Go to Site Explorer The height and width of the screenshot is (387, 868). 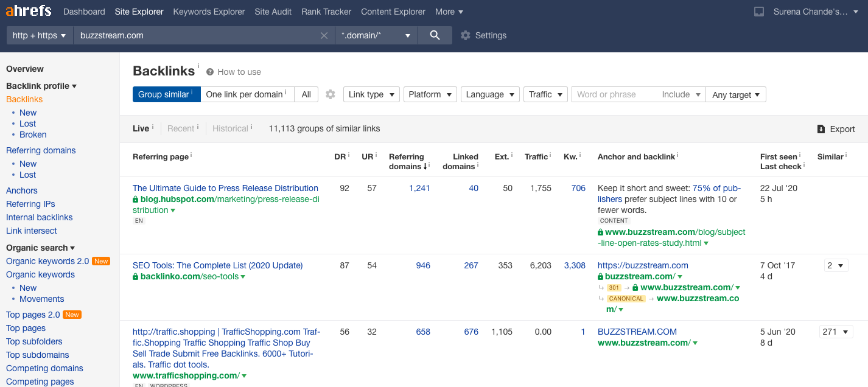coord(139,12)
